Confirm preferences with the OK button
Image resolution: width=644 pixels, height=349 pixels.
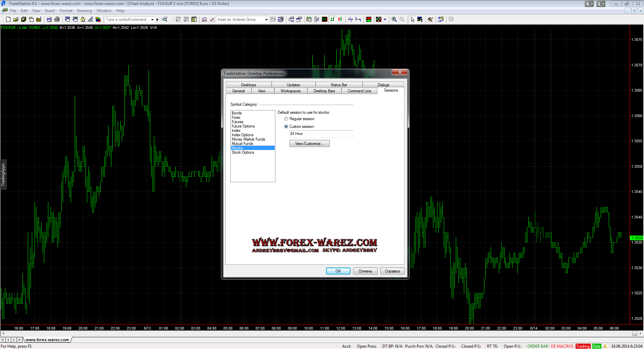[x=338, y=271]
